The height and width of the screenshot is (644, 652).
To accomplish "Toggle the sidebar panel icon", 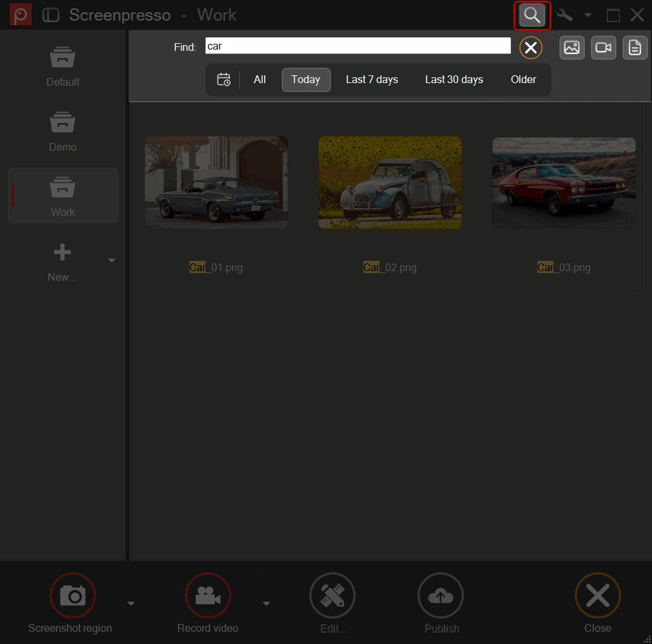I will coord(51,15).
